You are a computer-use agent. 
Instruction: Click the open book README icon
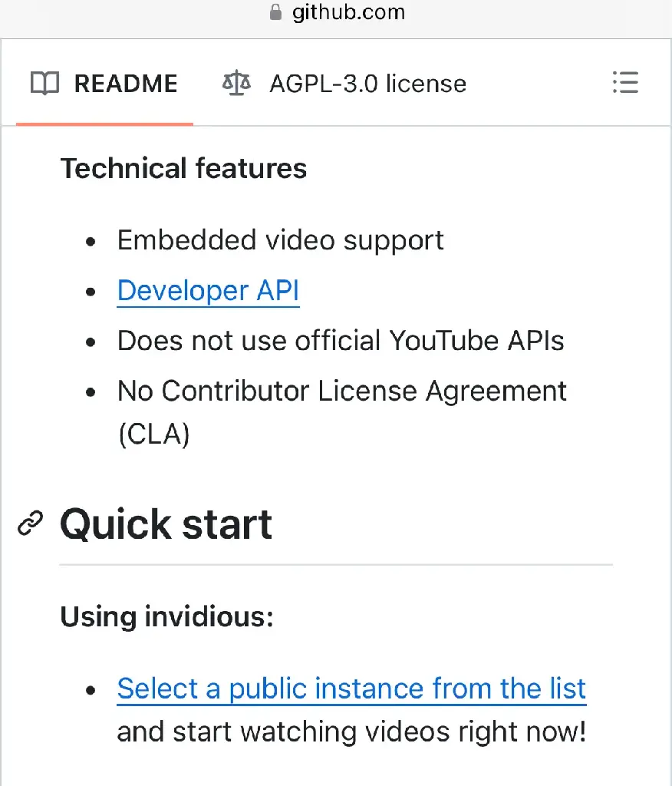tap(45, 83)
